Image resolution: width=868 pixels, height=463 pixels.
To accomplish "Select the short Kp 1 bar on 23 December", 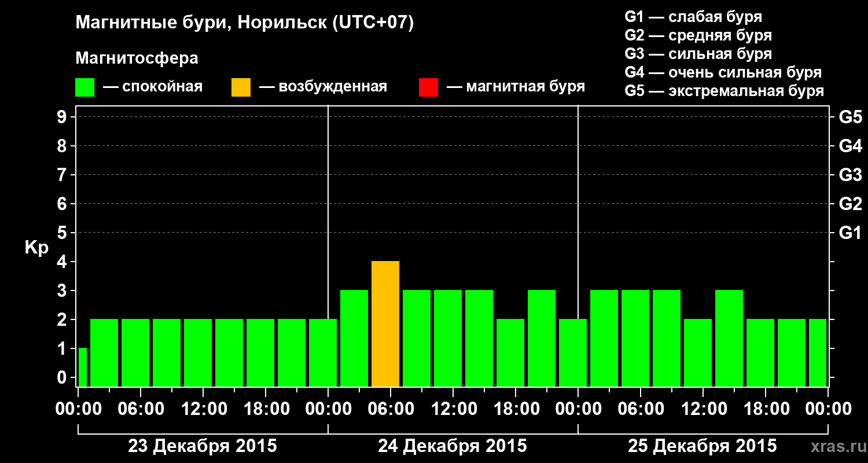I will (82, 368).
